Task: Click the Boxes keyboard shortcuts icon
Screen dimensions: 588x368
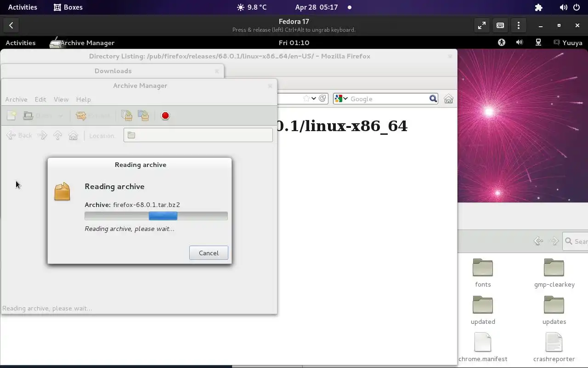Action: coord(500,25)
